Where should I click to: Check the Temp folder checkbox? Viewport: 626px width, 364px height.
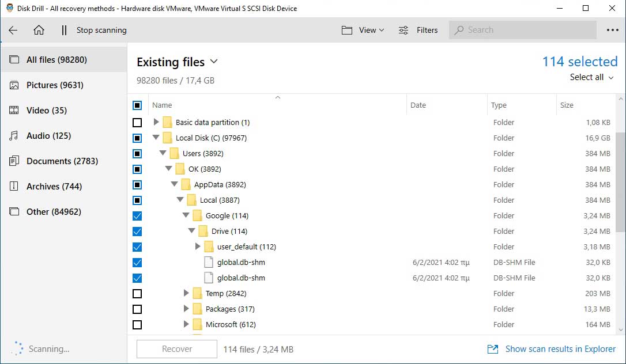point(137,293)
